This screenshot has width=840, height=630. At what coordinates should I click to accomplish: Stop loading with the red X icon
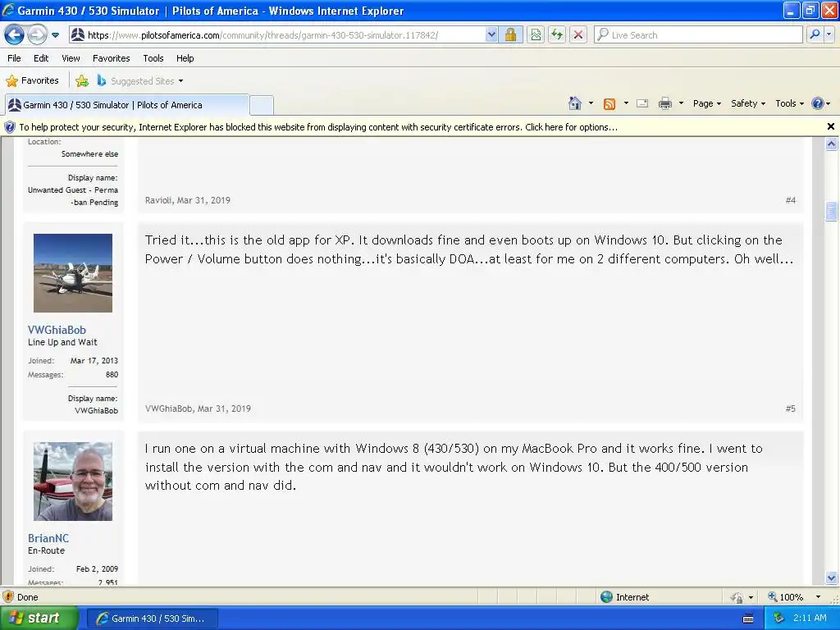(578, 35)
